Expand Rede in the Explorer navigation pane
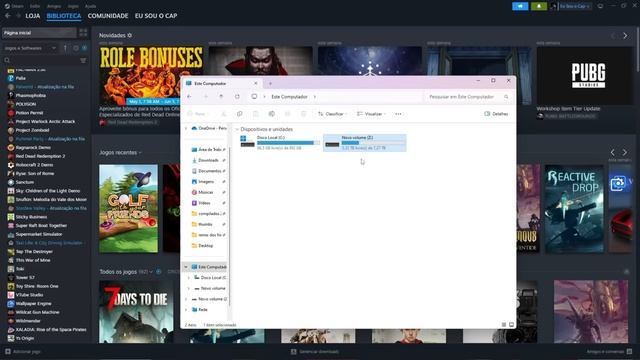This screenshot has width=640, height=360. pos(186,310)
